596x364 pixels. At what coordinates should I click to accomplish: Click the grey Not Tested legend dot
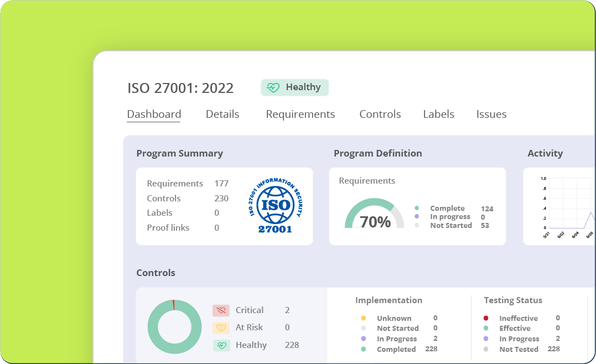pos(486,349)
